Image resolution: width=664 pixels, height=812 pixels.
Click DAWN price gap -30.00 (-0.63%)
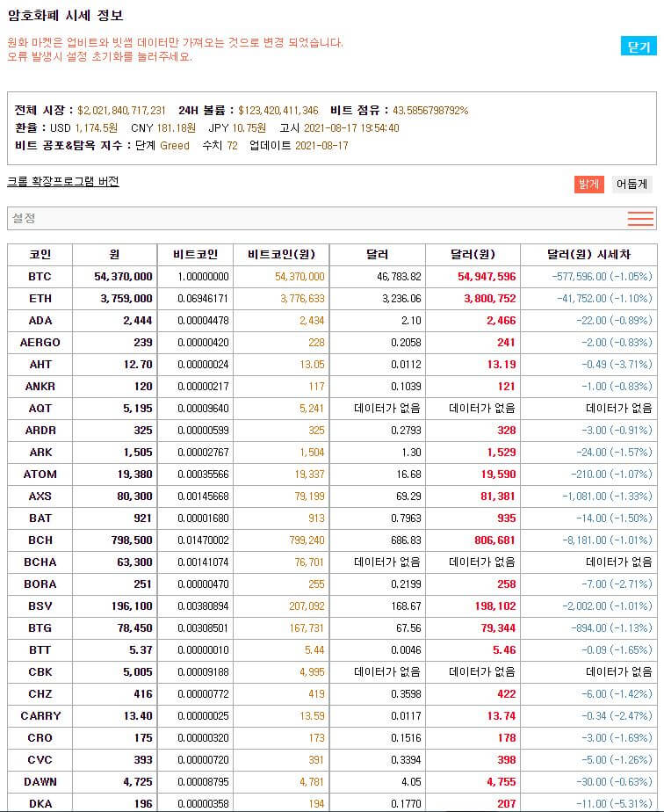point(614,781)
